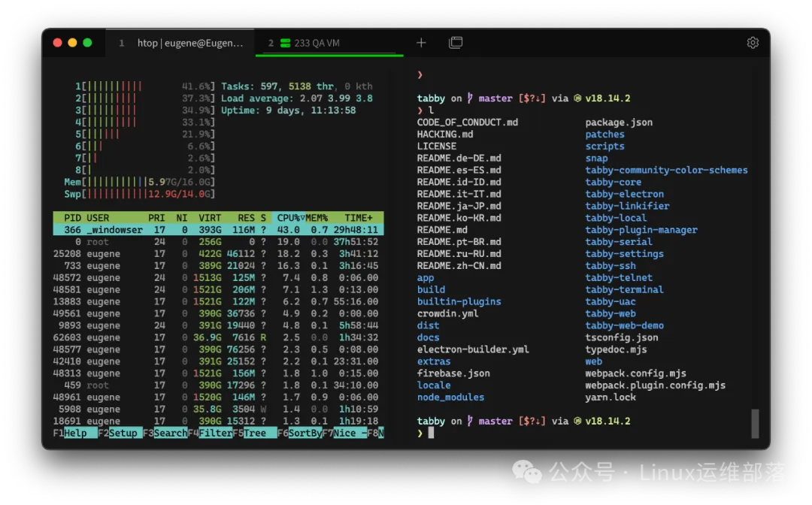The width and height of the screenshot is (812, 505).
Task: Focus the bottom shell prompt cursor
Action: (x=431, y=433)
